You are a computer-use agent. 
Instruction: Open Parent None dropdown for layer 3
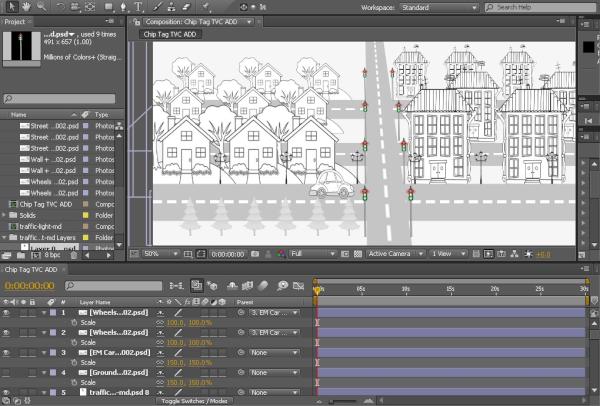tap(274, 352)
